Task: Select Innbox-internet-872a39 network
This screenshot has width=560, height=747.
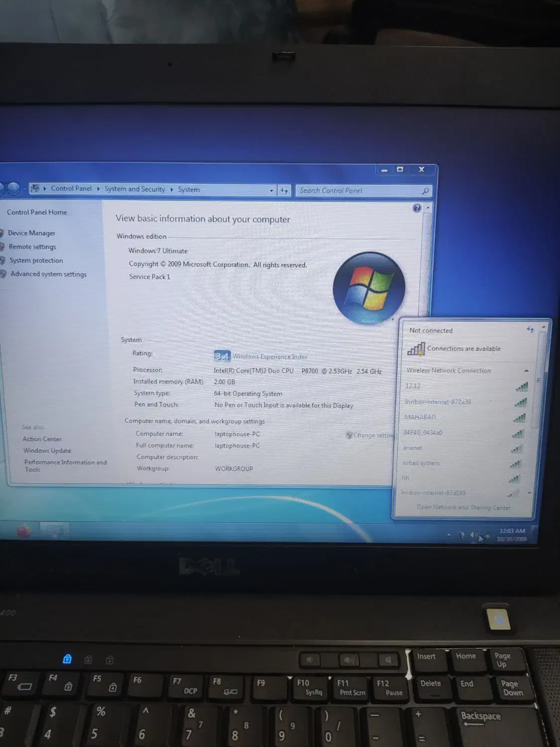Action: click(465, 402)
